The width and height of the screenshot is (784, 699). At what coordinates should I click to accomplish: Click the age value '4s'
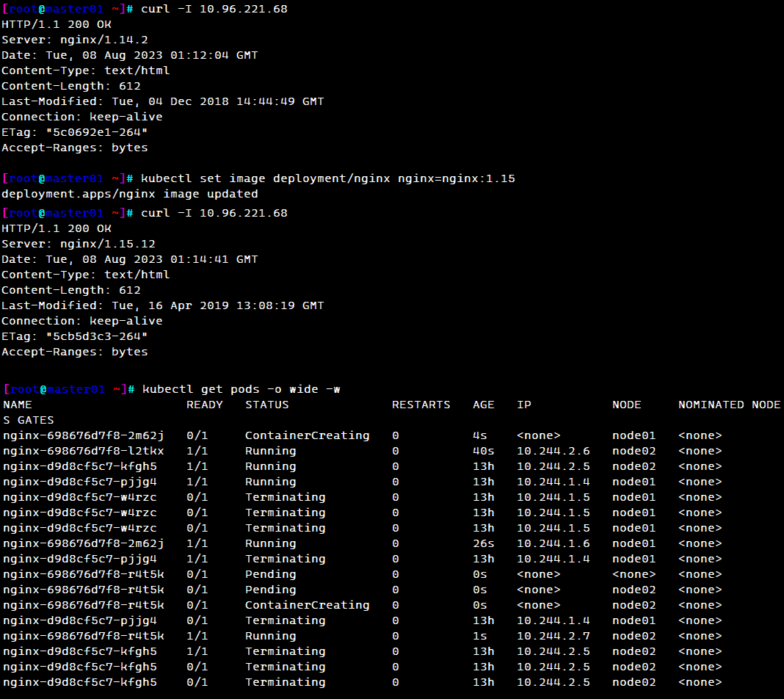pyautogui.click(x=480, y=435)
